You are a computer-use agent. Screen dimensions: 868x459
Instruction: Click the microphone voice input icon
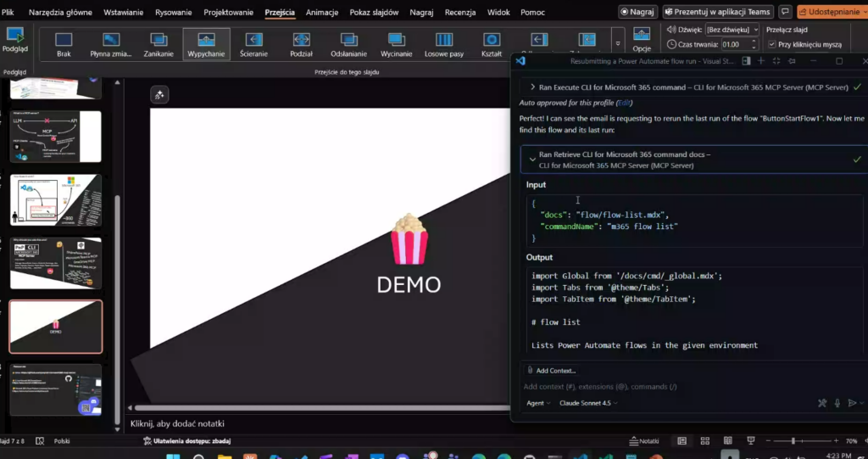coord(837,403)
